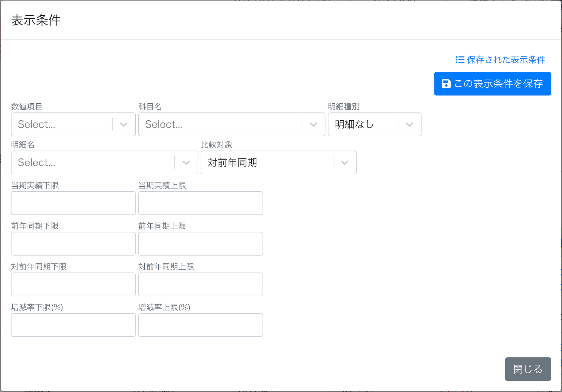Focus the 増減率下限(%) input field
Screen dimensions: 562x392
[x=73, y=325]
